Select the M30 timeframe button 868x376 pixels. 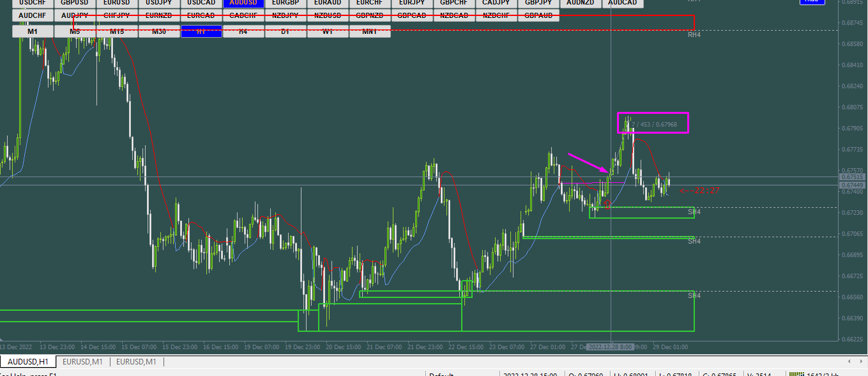point(159,31)
